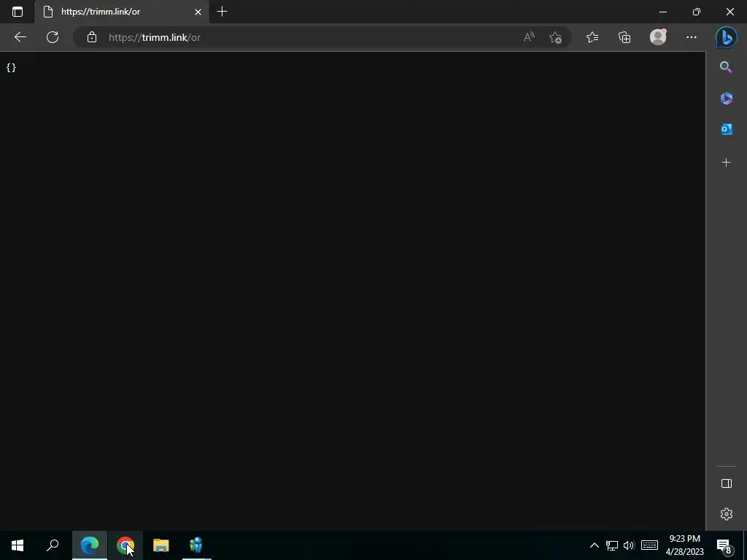This screenshot has width=747, height=560.
Task: Activate Read aloud icon in address bar
Action: [529, 37]
